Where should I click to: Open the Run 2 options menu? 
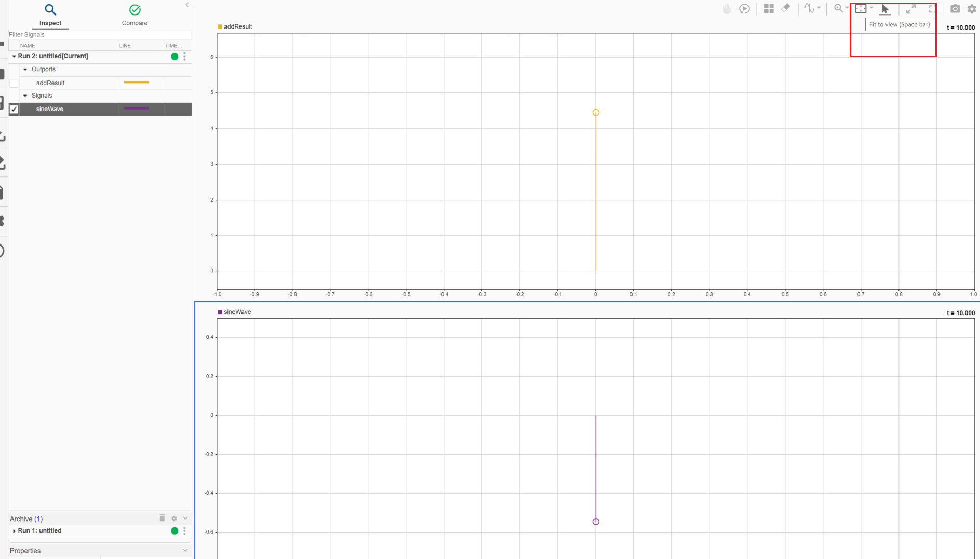pos(184,56)
